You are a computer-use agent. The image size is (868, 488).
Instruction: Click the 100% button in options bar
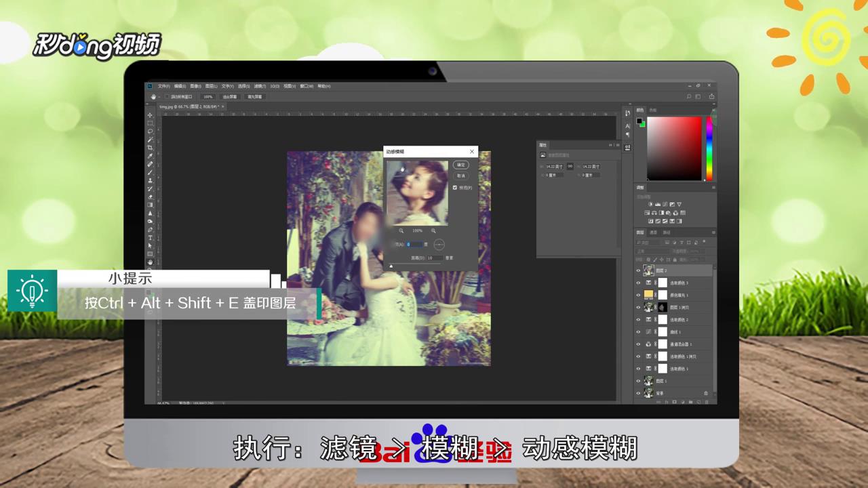(208, 97)
